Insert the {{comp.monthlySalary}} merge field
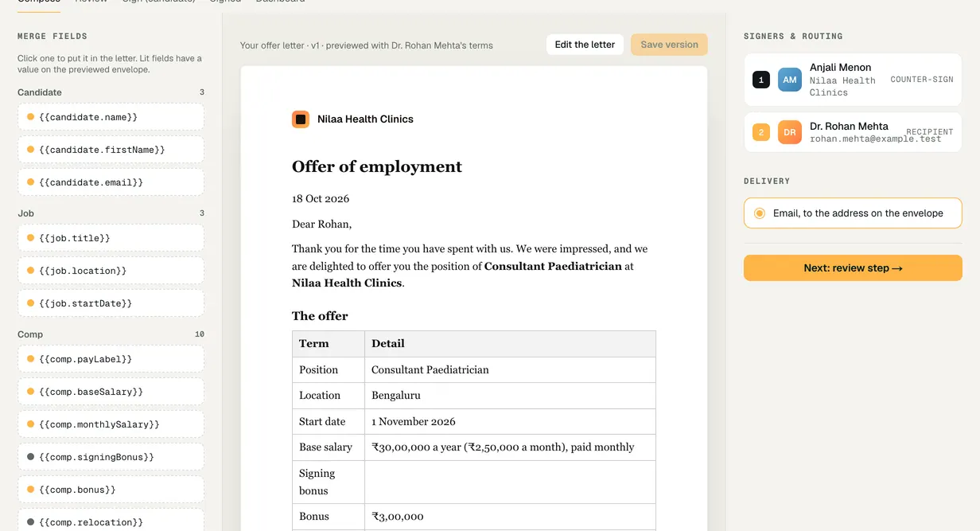980x531 pixels. point(111,424)
